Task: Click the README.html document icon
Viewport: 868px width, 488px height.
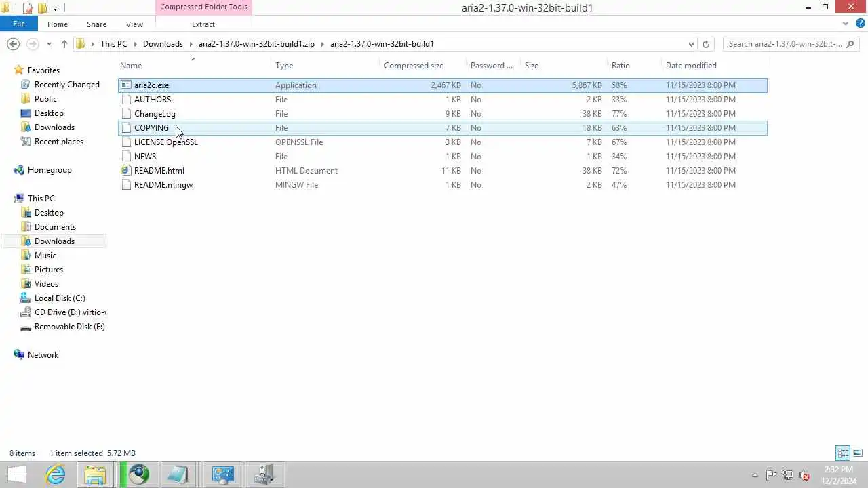Action: (x=126, y=171)
